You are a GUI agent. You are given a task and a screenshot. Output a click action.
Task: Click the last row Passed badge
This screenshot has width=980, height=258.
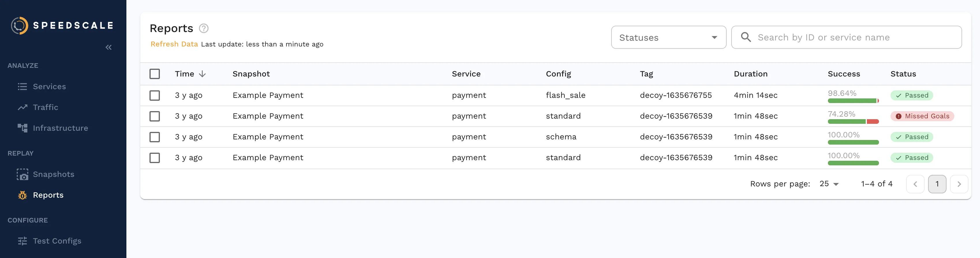pyautogui.click(x=912, y=158)
